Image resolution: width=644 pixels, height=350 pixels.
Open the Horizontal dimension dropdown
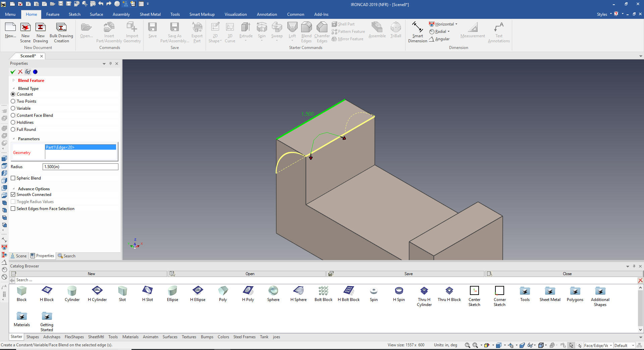[x=456, y=24]
